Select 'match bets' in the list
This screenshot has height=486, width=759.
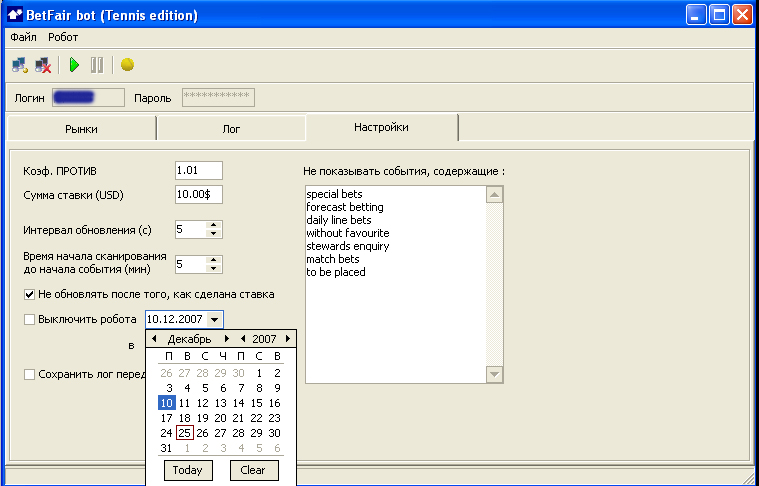coord(333,259)
